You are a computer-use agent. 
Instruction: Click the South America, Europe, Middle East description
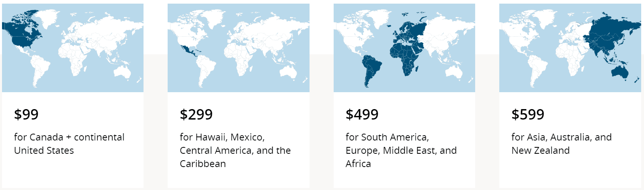(x=401, y=150)
